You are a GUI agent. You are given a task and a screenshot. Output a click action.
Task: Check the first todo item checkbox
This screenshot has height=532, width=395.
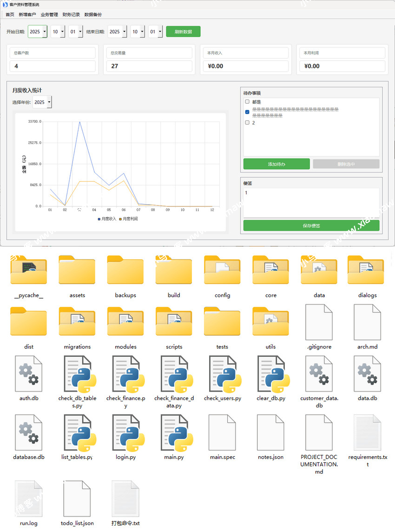click(x=247, y=102)
